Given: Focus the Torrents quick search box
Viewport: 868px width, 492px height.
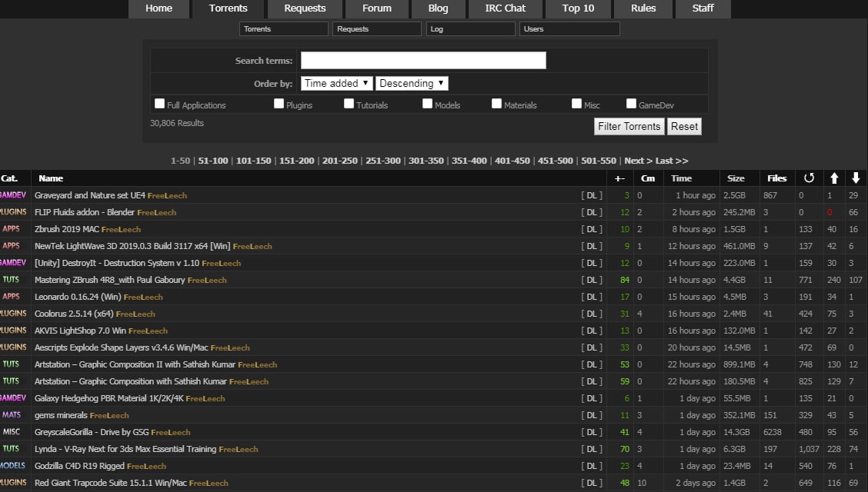Looking at the screenshot, I should [283, 28].
